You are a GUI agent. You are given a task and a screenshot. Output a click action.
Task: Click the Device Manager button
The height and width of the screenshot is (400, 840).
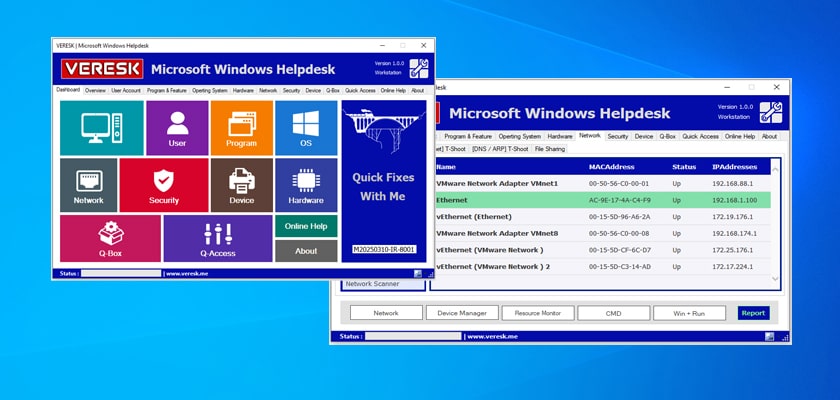pos(462,313)
